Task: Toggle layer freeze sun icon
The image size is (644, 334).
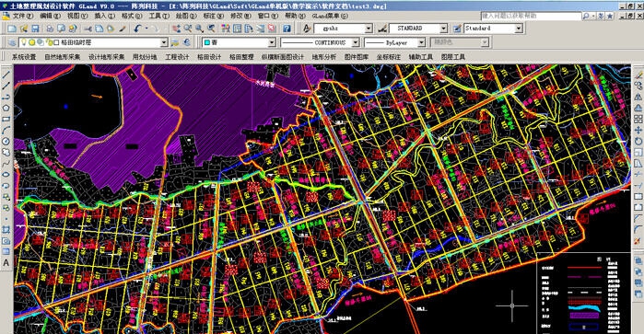Action: click(x=31, y=42)
